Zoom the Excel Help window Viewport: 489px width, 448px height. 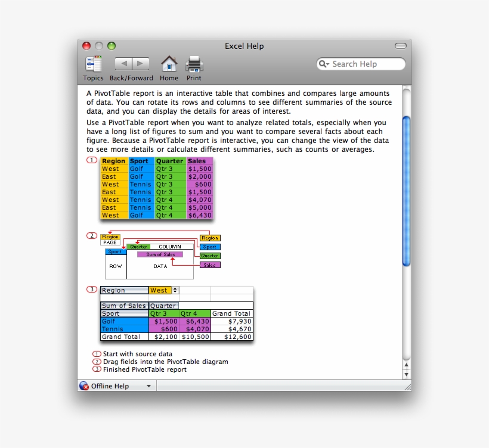(x=112, y=46)
